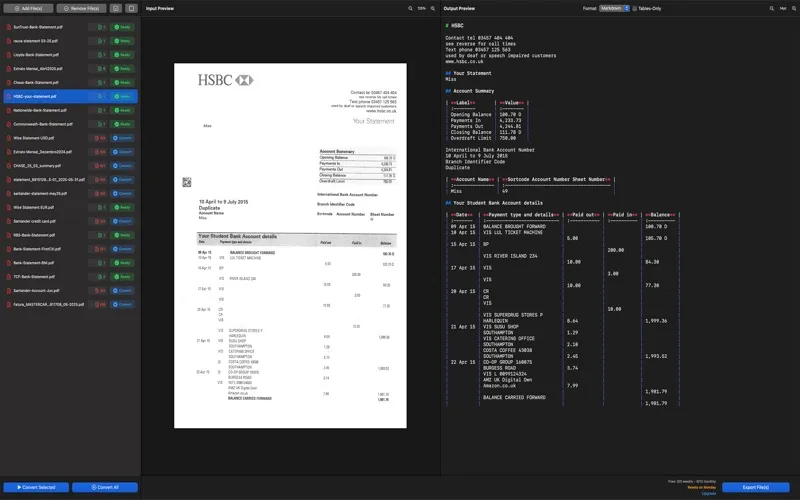Click Convert button for Santander credit card.pdf
Screen dimensions: 800x500
pyautogui.click(x=122, y=221)
